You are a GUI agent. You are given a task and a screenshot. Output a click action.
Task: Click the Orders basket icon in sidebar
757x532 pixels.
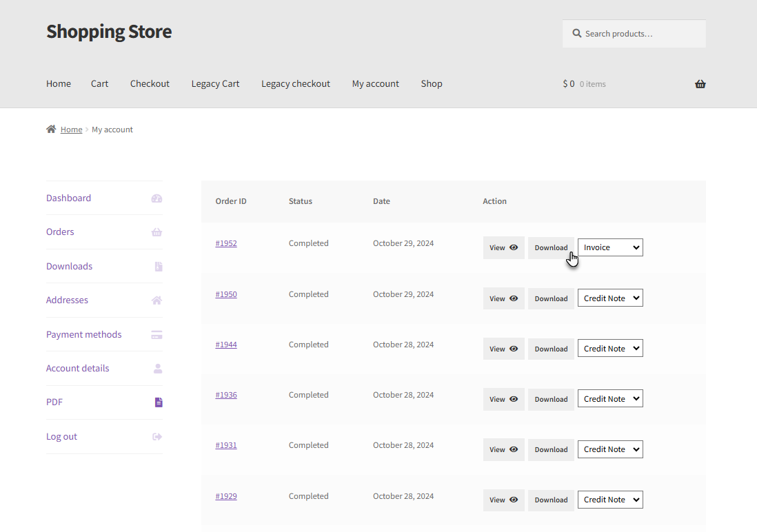pyautogui.click(x=157, y=232)
